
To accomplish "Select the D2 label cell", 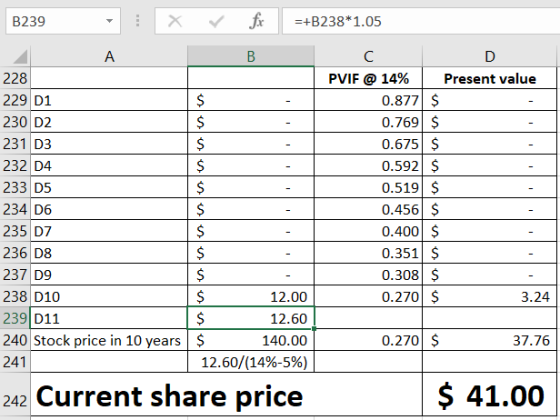I will point(109,122).
